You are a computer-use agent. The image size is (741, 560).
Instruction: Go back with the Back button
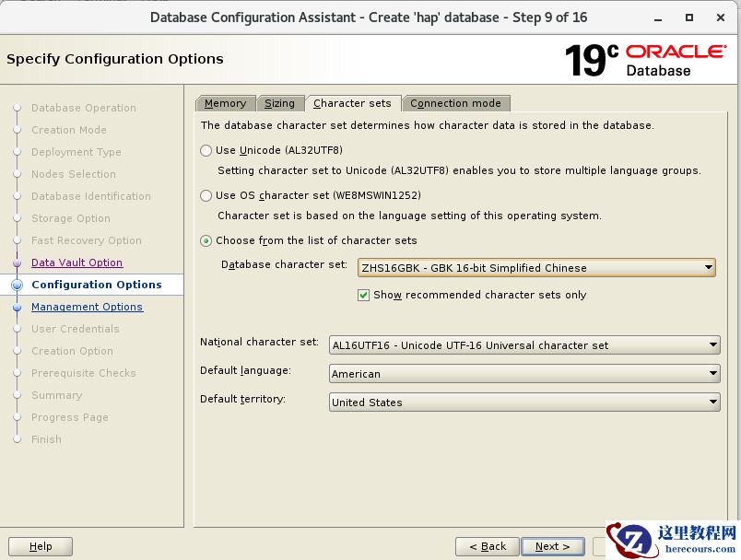488,546
